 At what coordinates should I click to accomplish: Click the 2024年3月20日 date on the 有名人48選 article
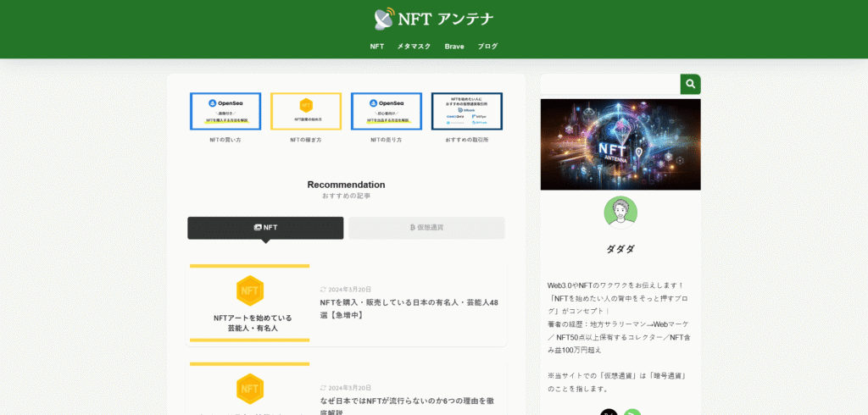[349, 290]
